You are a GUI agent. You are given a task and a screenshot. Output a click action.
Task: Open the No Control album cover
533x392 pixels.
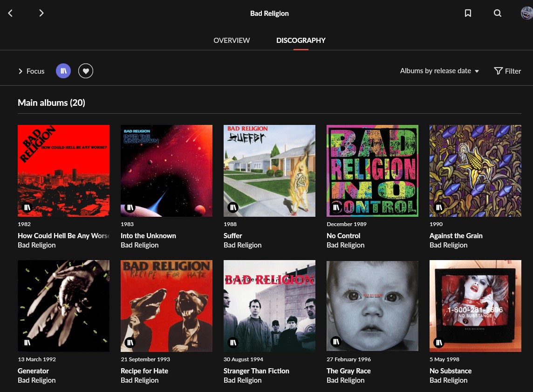[373, 171]
